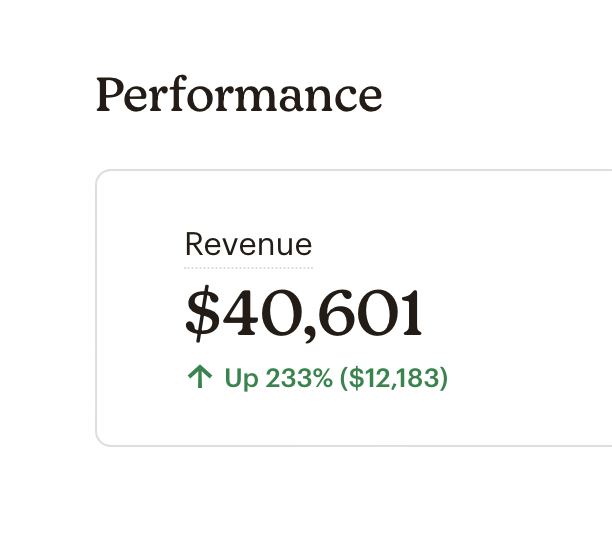Screen dimensions: 612x540
Task: Click the green up arrow icon
Action: pyautogui.click(x=200, y=377)
